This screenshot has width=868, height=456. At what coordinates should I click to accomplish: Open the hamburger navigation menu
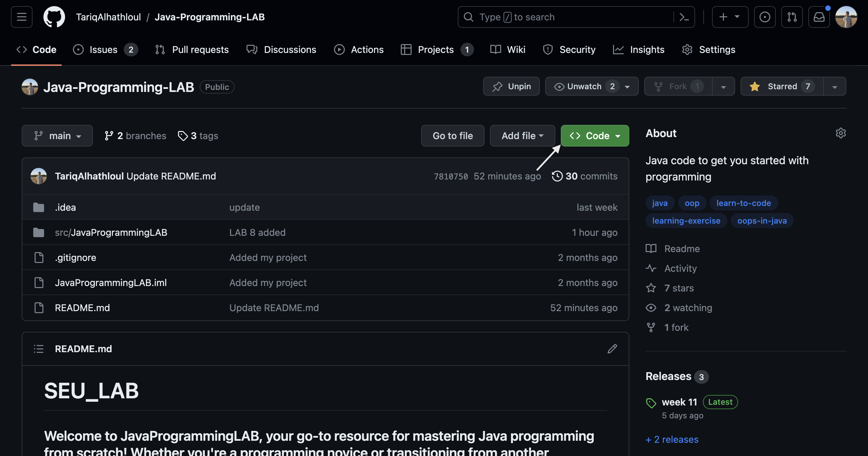click(22, 17)
